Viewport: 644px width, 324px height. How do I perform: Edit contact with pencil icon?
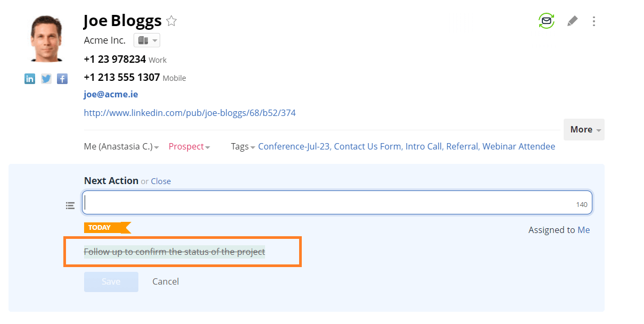tap(572, 21)
